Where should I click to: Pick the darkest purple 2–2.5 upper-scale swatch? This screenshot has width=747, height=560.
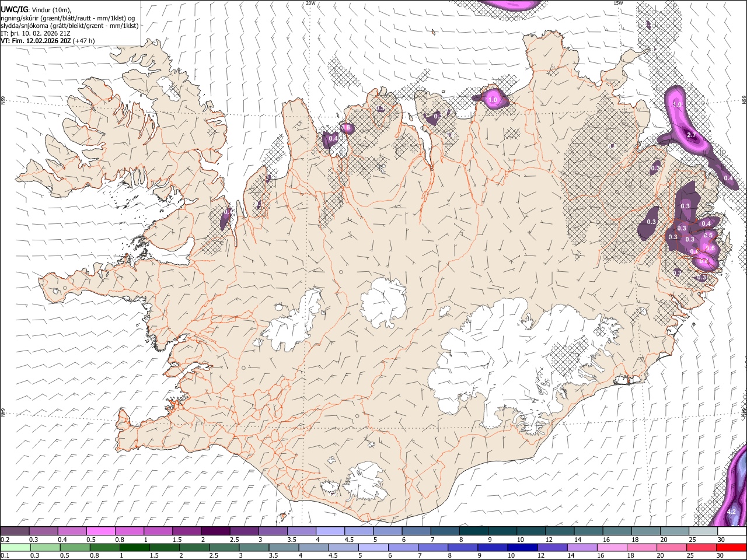215,531
